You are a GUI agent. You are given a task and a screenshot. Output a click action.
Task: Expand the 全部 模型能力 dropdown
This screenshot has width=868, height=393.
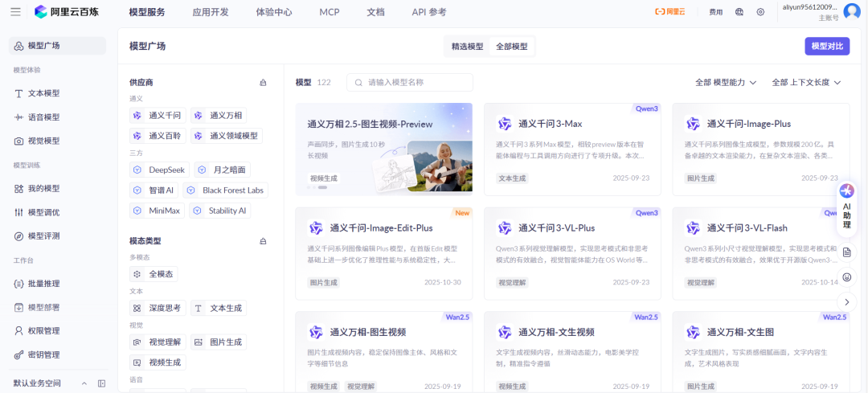point(726,83)
